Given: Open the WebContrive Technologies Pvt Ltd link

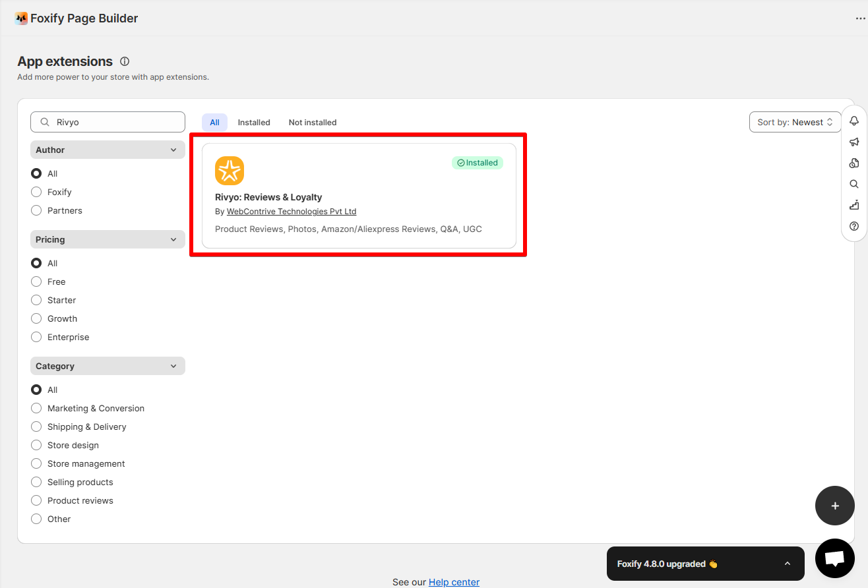Looking at the screenshot, I should [x=292, y=212].
